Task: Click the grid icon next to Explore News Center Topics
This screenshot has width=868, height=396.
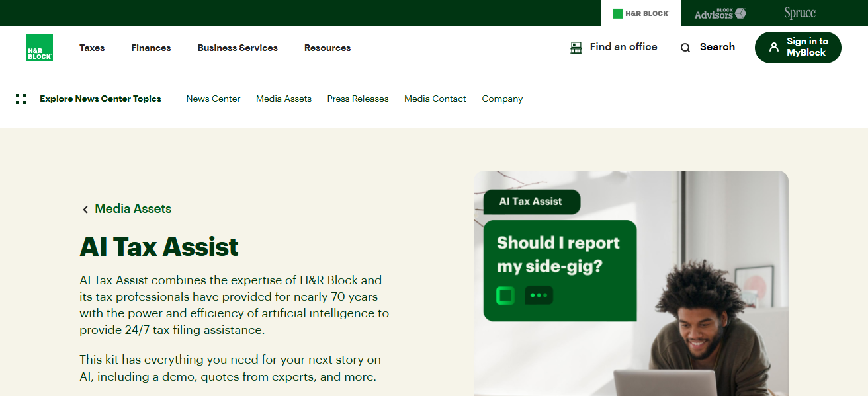Action: [21, 98]
